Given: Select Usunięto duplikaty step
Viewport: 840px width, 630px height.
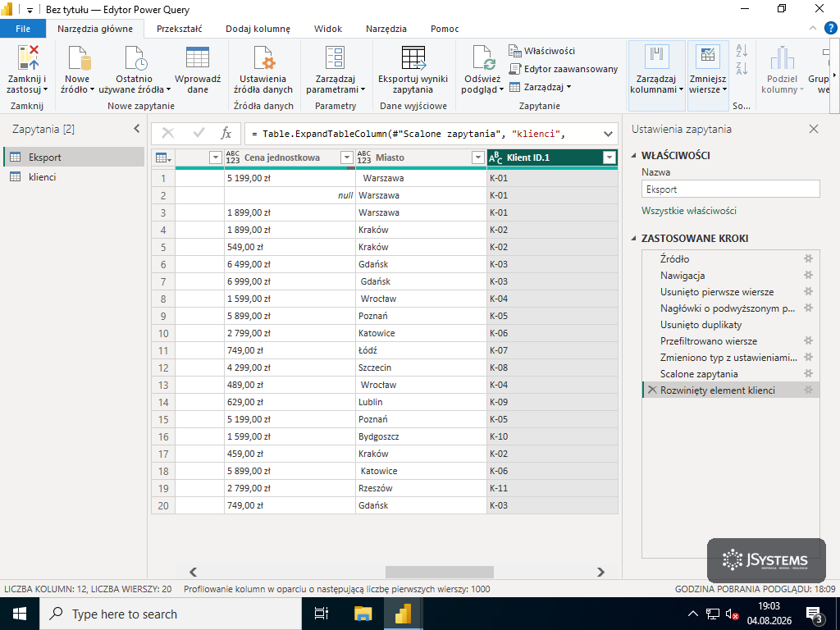Looking at the screenshot, I should coord(731,325).
